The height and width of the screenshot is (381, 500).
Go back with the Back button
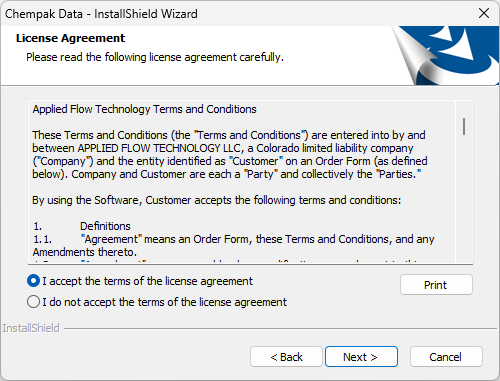tap(286, 357)
